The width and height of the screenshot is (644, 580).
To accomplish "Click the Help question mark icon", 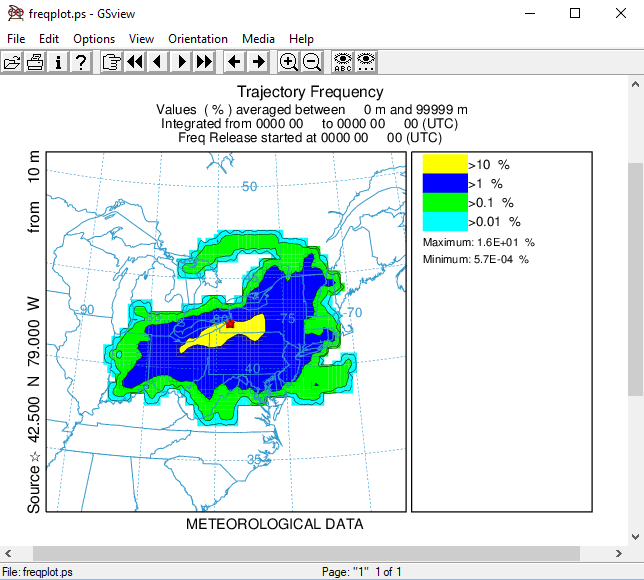I will (81, 62).
